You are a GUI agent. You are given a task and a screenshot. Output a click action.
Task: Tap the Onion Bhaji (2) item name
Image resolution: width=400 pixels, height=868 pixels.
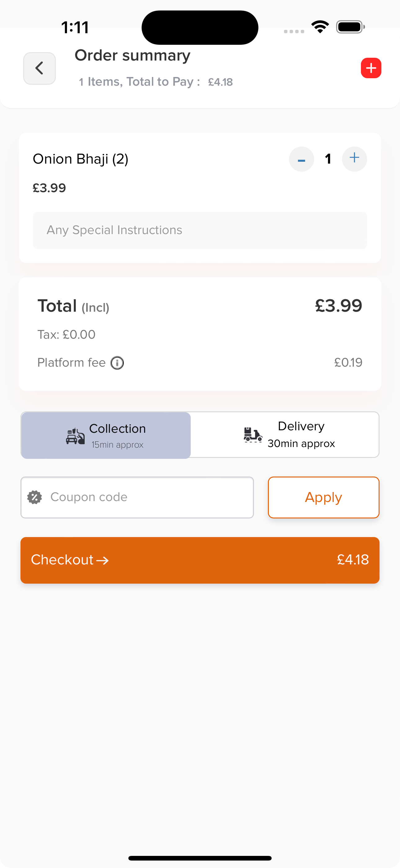coord(81,159)
